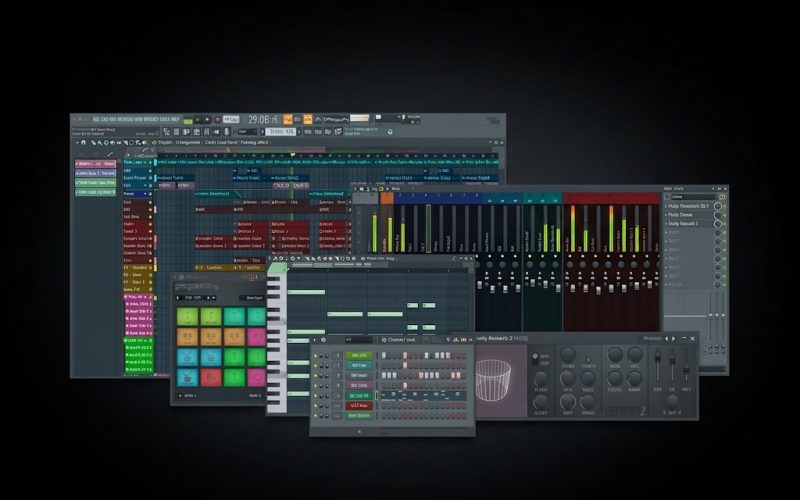Click the microphone-shaped icon in the main toolbar

click(227, 132)
